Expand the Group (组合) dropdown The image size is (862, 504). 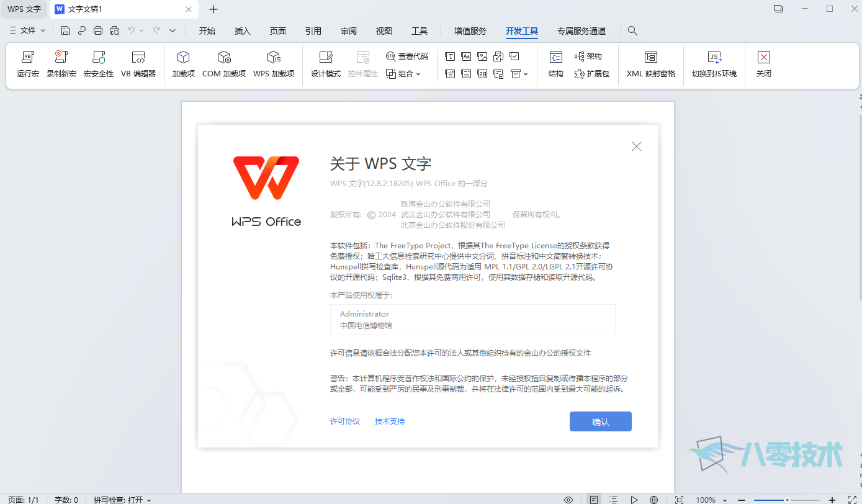click(x=403, y=74)
